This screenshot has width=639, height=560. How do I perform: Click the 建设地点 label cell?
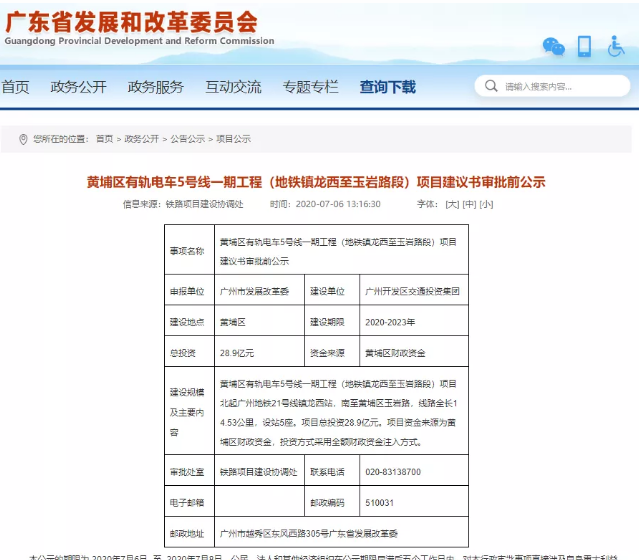187,322
